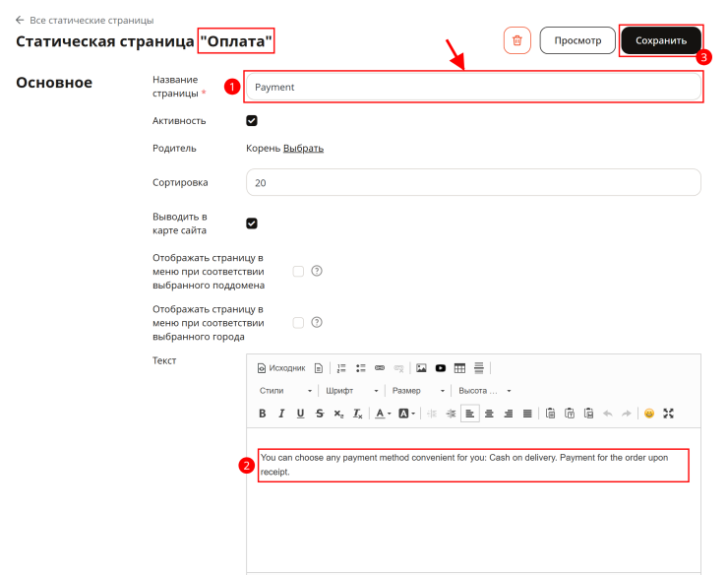Image resolution: width=728 pixels, height=575 pixels.
Task: Enable display in menu for selected subdomain
Action: tap(298, 271)
